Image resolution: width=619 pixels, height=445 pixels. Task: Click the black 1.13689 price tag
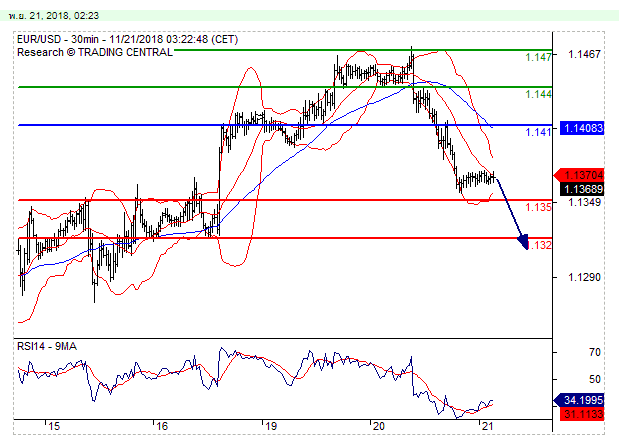[582, 189]
